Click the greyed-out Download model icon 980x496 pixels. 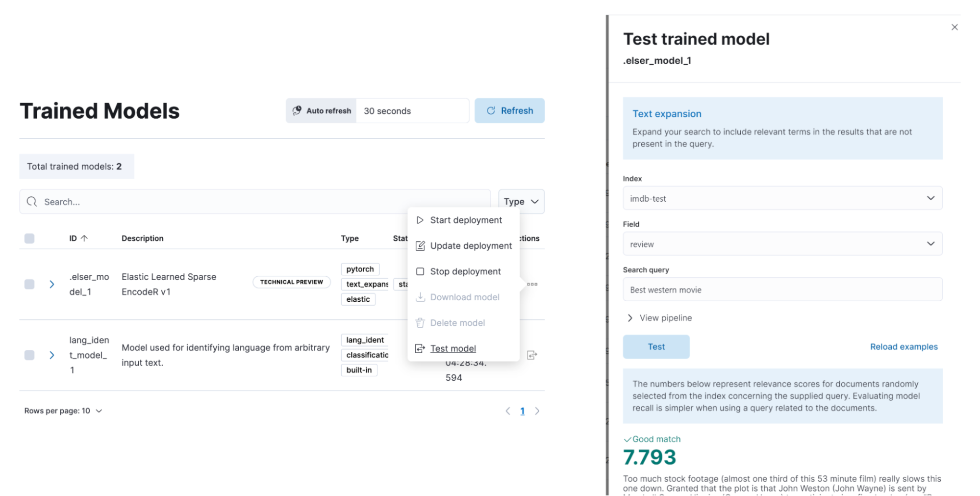click(420, 297)
